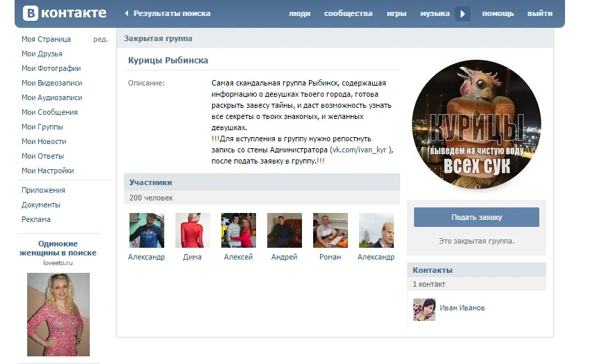Click the Подать заявку button
This screenshot has height=364, width=604.
point(477,217)
